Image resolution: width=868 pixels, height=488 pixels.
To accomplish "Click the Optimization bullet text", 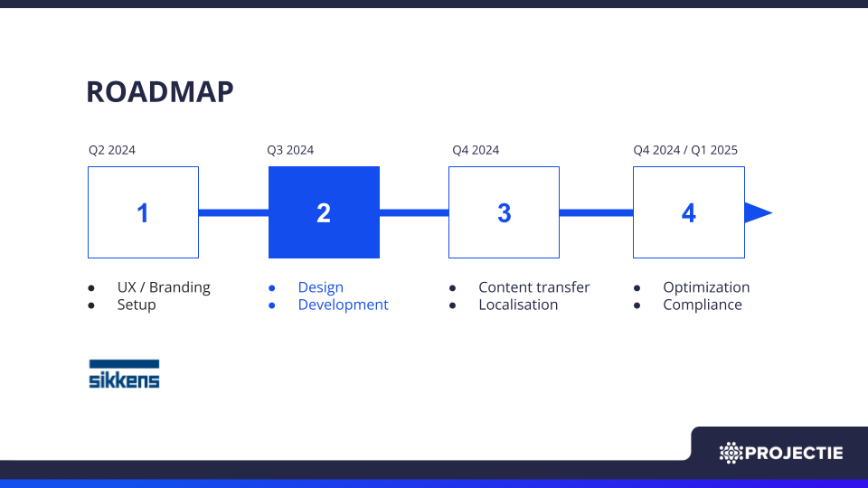I will pyautogui.click(x=706, y=287).
